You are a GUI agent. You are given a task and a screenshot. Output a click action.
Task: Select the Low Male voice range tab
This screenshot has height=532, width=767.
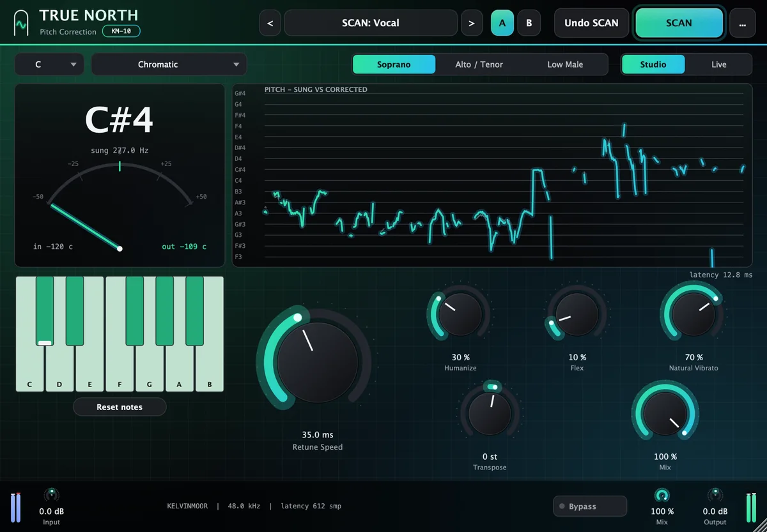tap(565, 65)
